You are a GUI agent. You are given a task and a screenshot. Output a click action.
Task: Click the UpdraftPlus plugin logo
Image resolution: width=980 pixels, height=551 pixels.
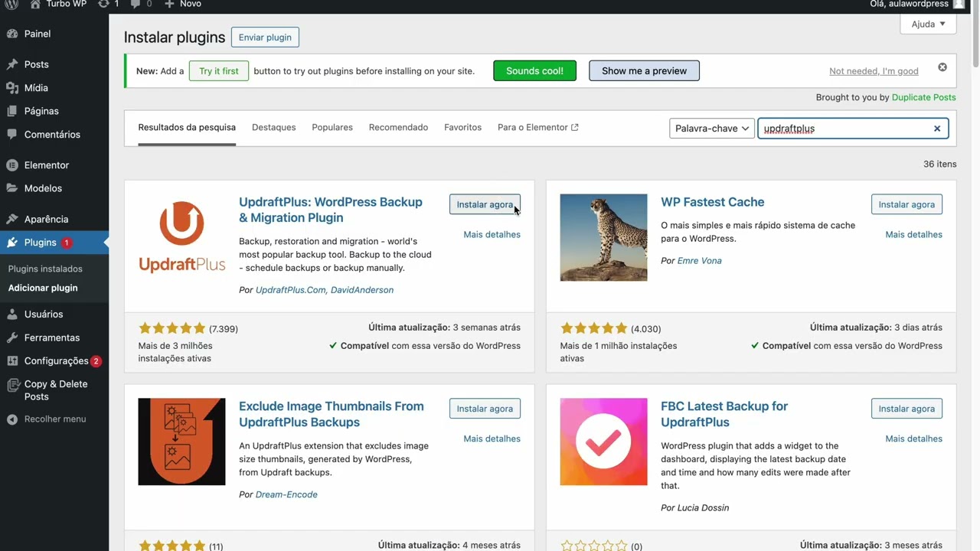tap(181, 238)
